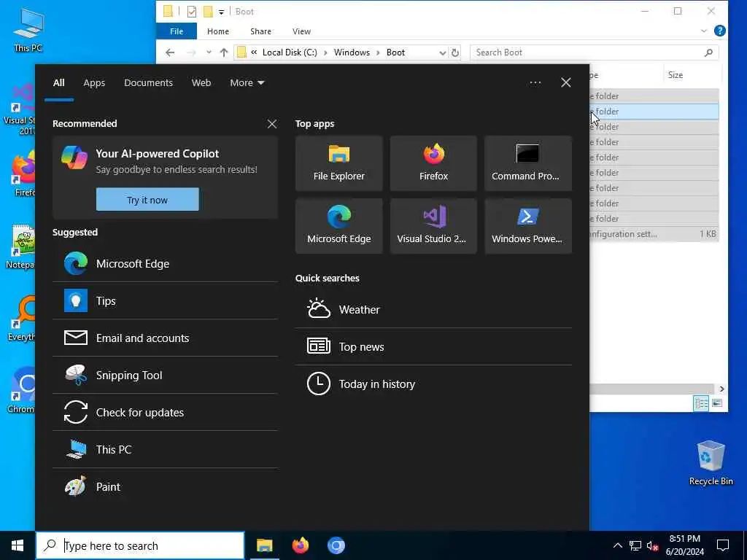Open the address bar history dropdown
This screenshot has height=560, width=747.
443,52
